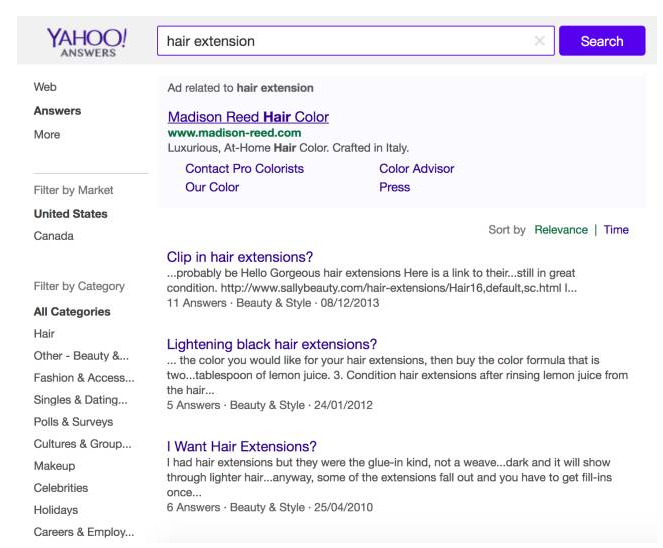Sort results by Relevance

(x=561, y=229)
